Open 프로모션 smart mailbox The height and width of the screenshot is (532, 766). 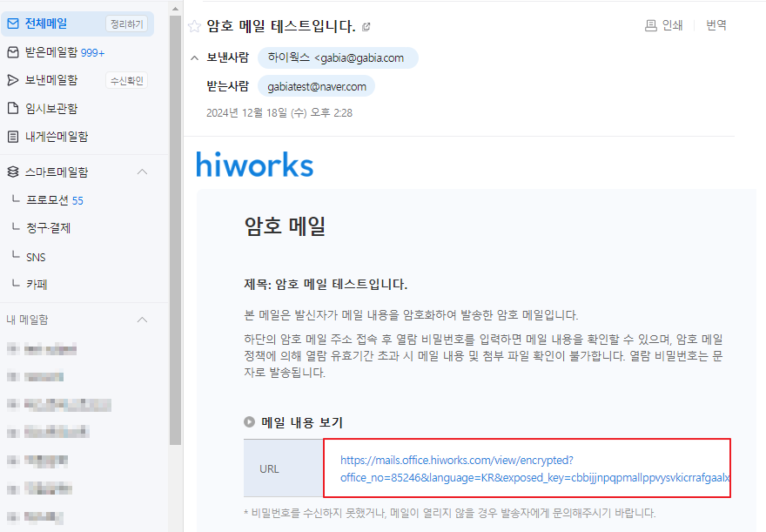click(47, 200)
